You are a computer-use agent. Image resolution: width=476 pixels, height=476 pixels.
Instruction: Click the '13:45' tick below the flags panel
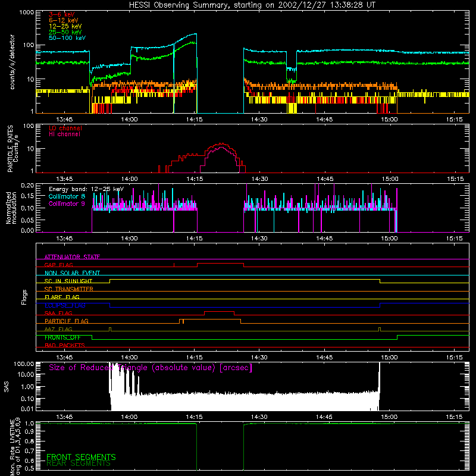64,358
